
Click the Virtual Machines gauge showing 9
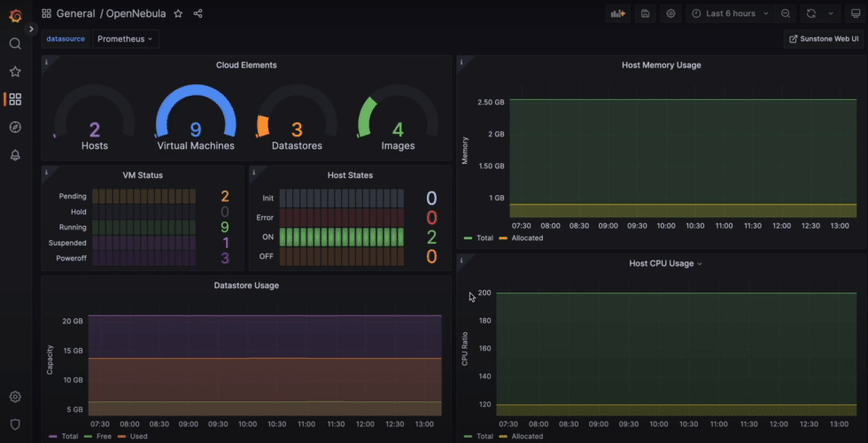point(196,119)
